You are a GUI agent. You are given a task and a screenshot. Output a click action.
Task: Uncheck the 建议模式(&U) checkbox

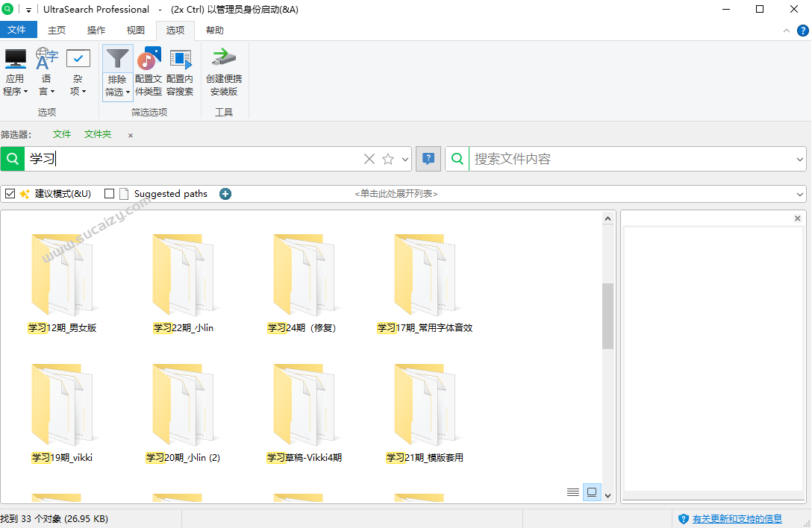point(10,193)
